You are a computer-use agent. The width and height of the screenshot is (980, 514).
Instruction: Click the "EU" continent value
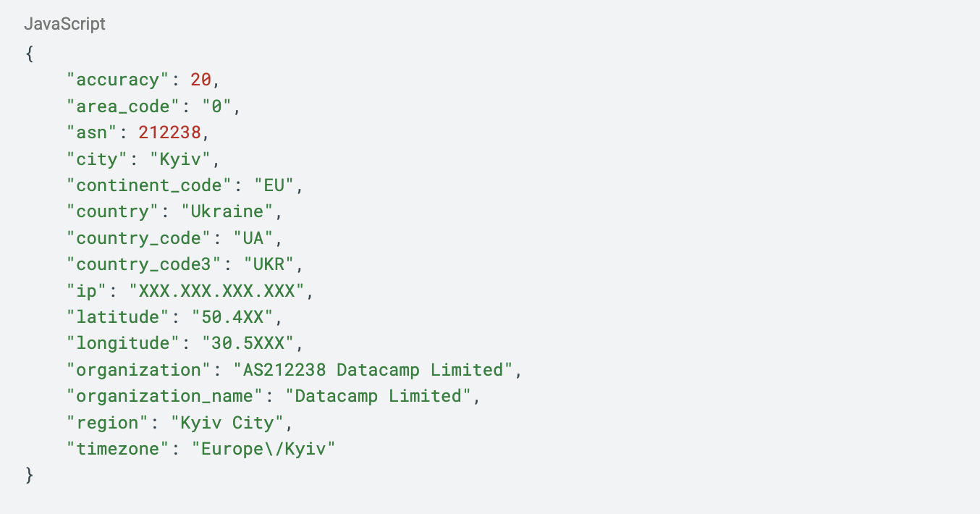(x=274, y=185)
